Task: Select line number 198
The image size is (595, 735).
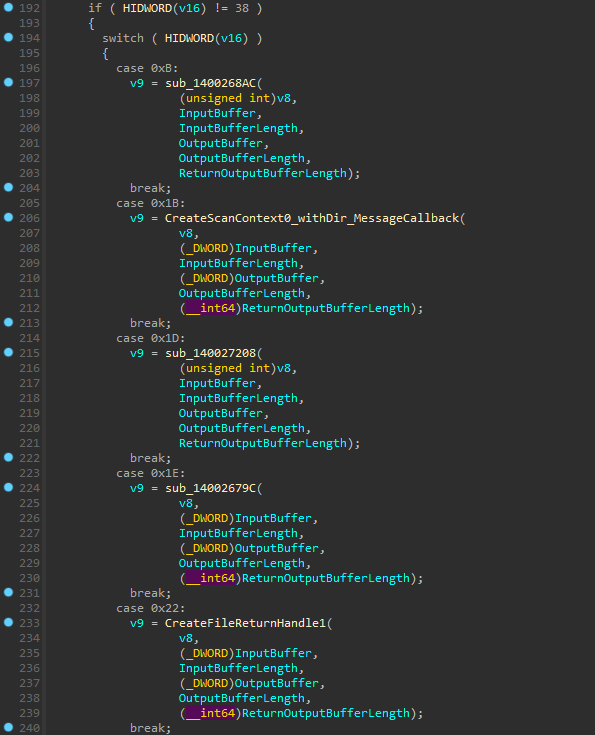Action: (x=30, y=98)
